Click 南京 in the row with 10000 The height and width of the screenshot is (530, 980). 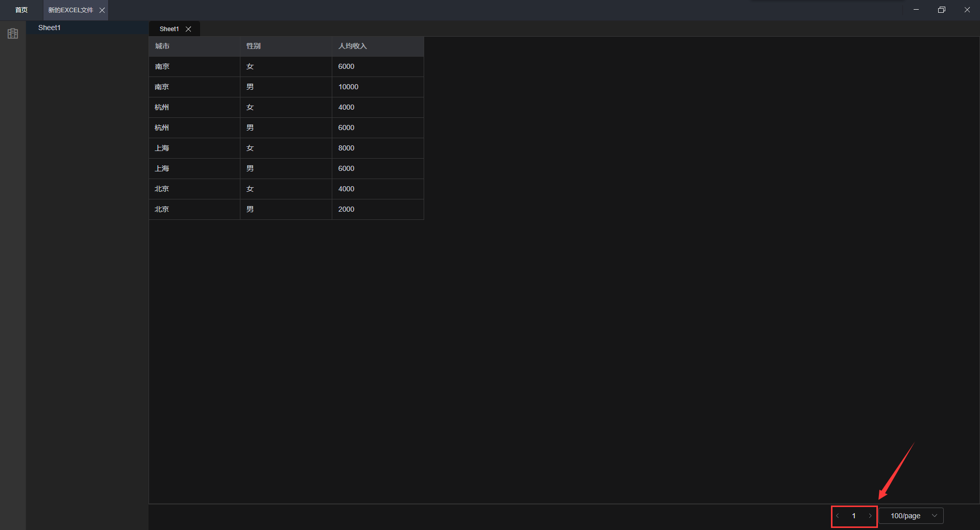(x=162, y=87)
